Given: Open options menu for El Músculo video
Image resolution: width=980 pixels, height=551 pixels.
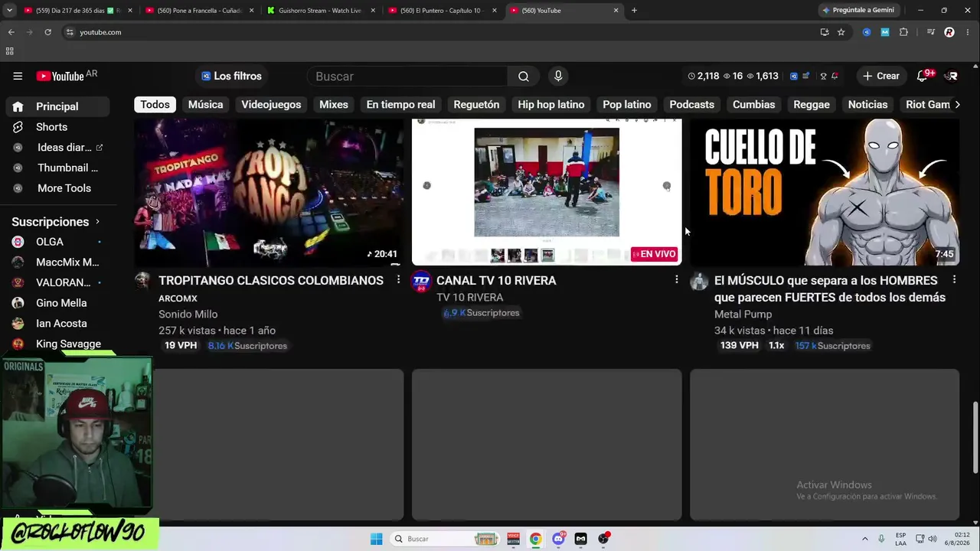Looking at the screenshot, I should point(954,280).
